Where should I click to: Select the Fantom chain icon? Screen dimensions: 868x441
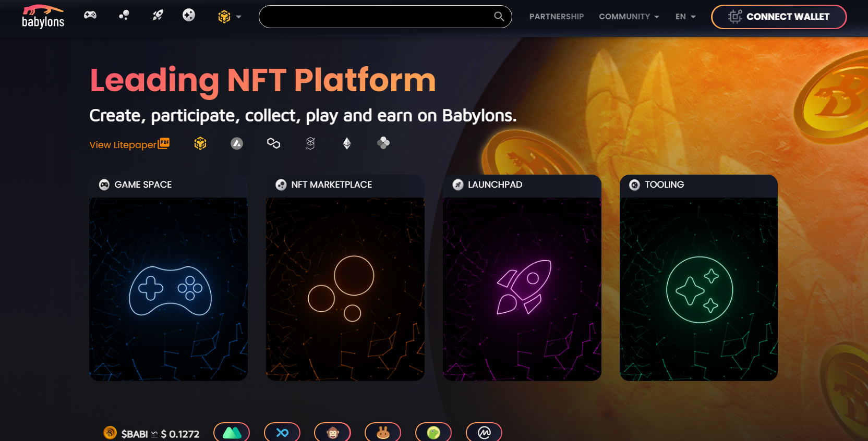pyautogui.click(x=310, y=143)
